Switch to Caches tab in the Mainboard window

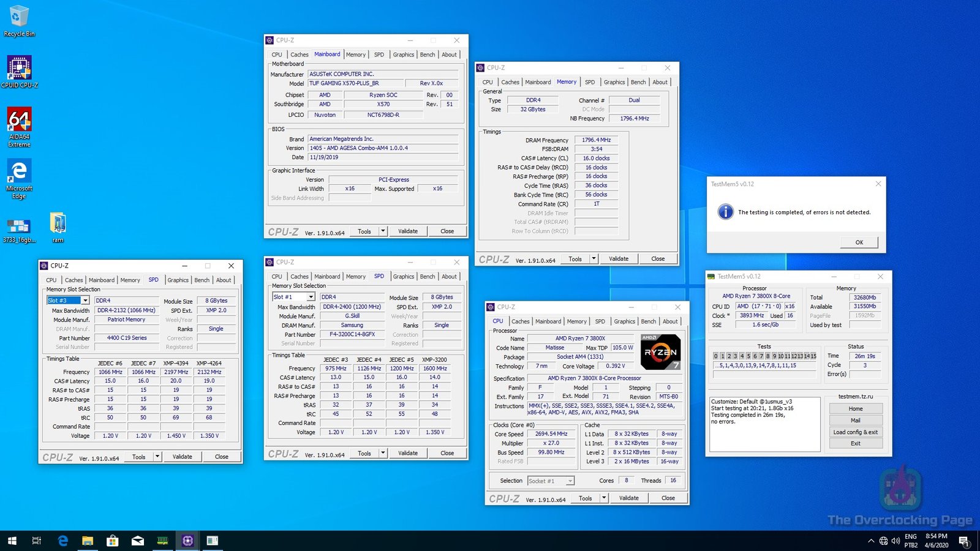click(299, 54)
